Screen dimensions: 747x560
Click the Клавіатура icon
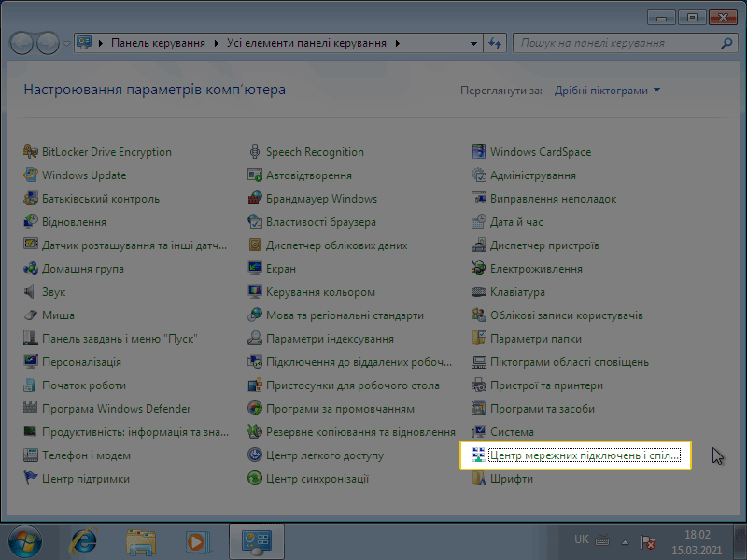pos(479,291)
